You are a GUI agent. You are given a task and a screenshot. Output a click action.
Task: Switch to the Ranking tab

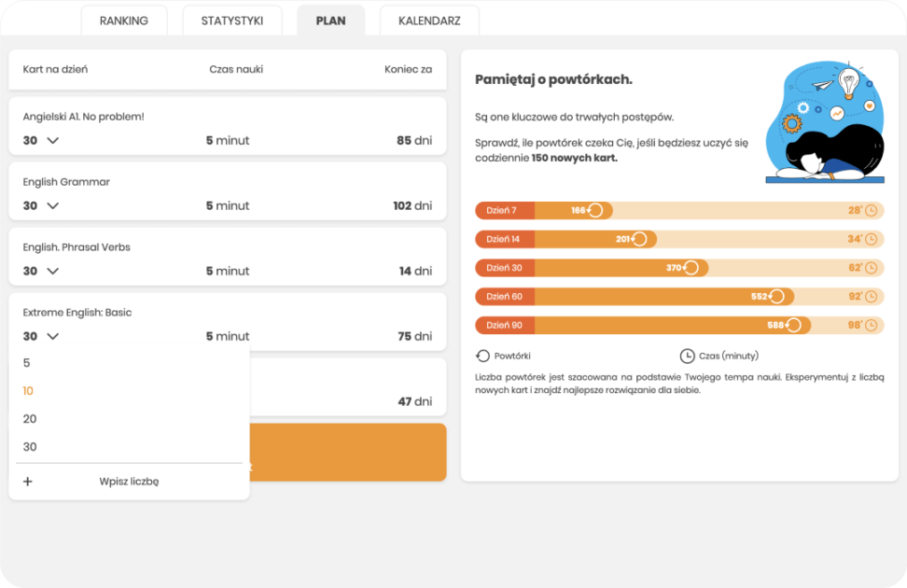[x=124, y=21]
